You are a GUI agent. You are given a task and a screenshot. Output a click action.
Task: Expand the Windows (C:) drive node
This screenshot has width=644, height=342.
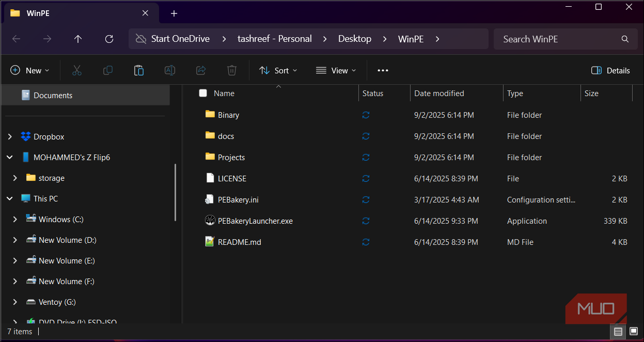pyautogui.click(x=15, y=219)
